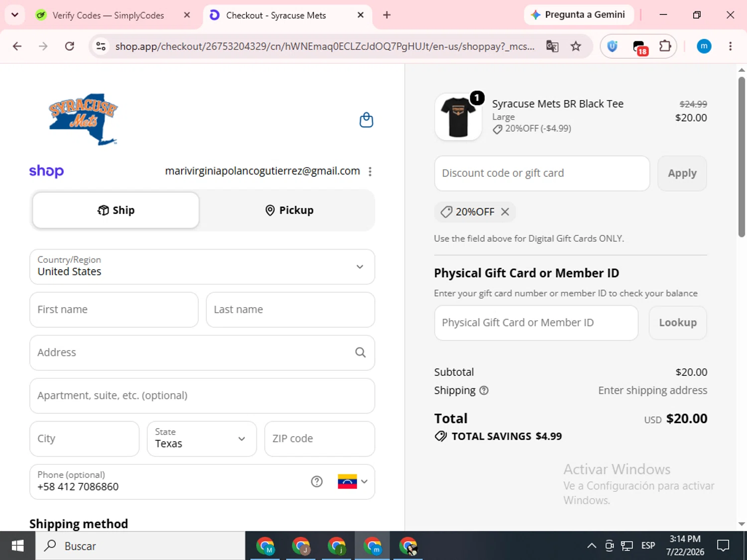This screenshot has height=560, width=747.
Task: Click the Last name field
Action: tap(290, 310)
